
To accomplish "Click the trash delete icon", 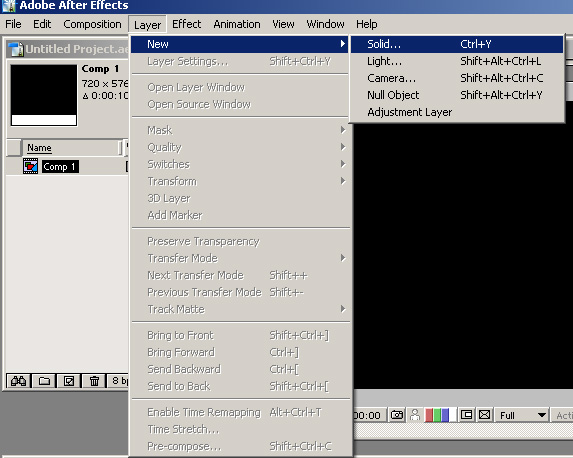I will 94,381.
